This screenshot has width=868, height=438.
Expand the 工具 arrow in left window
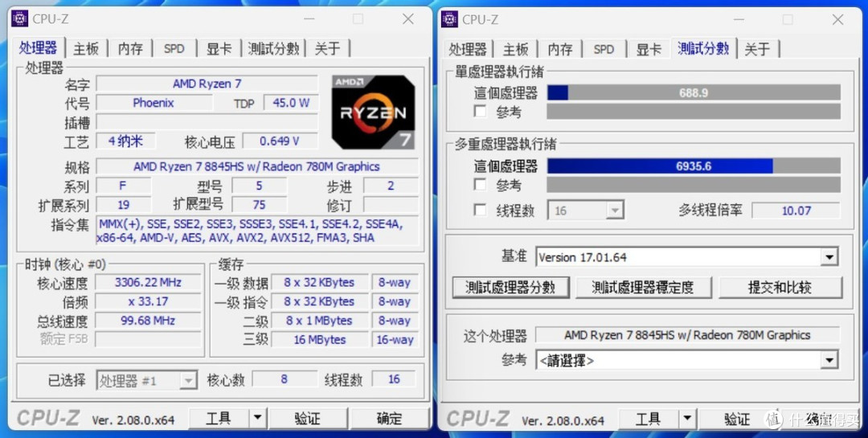257,419
